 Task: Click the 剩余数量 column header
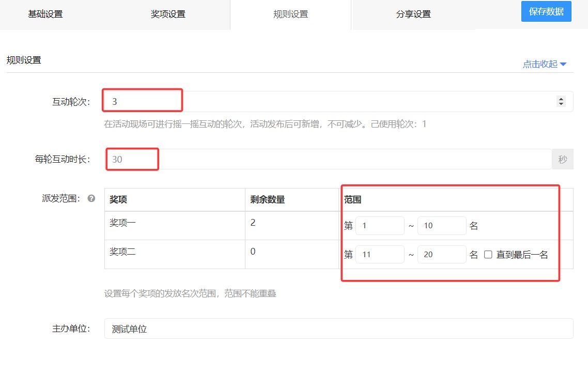pyautogui.click(x=268, y=199)
